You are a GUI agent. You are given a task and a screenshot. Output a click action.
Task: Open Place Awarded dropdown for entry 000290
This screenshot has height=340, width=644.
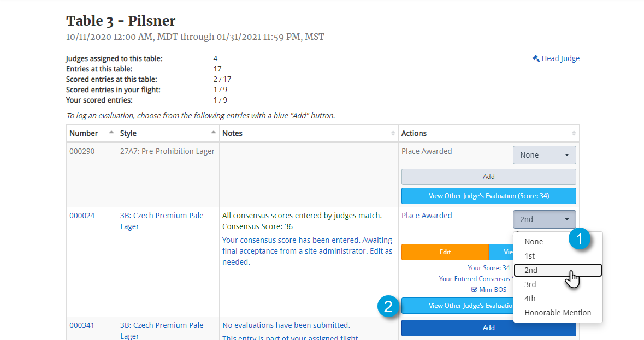pos(544,155)
